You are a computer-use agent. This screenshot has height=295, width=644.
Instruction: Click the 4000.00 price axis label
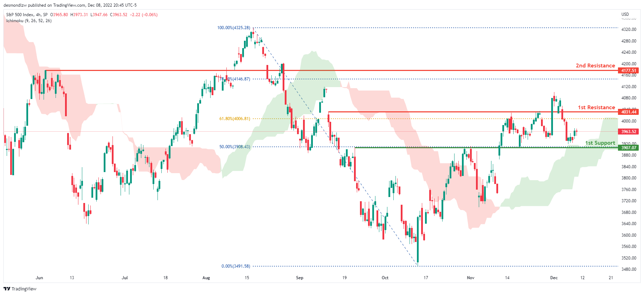(x=629, y=121)
